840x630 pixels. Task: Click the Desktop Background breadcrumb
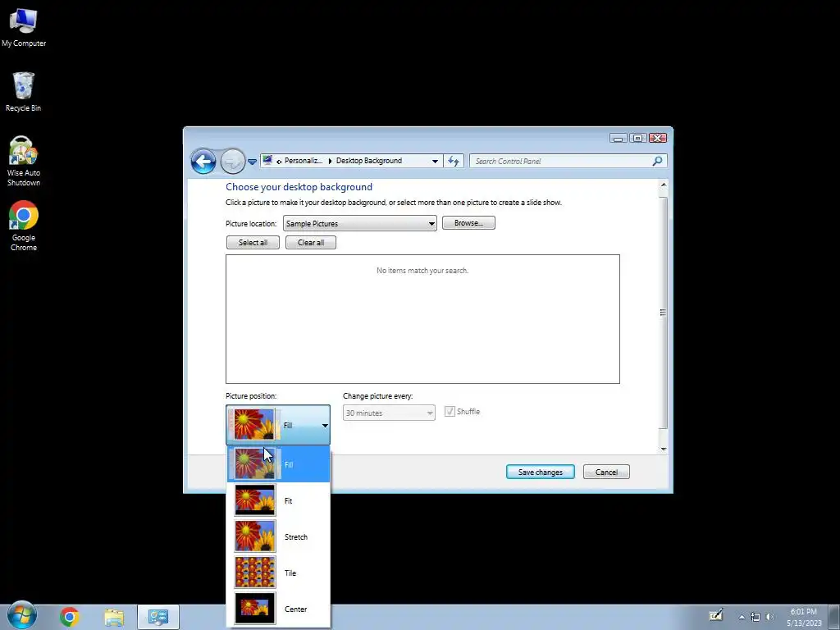point(368,161)
